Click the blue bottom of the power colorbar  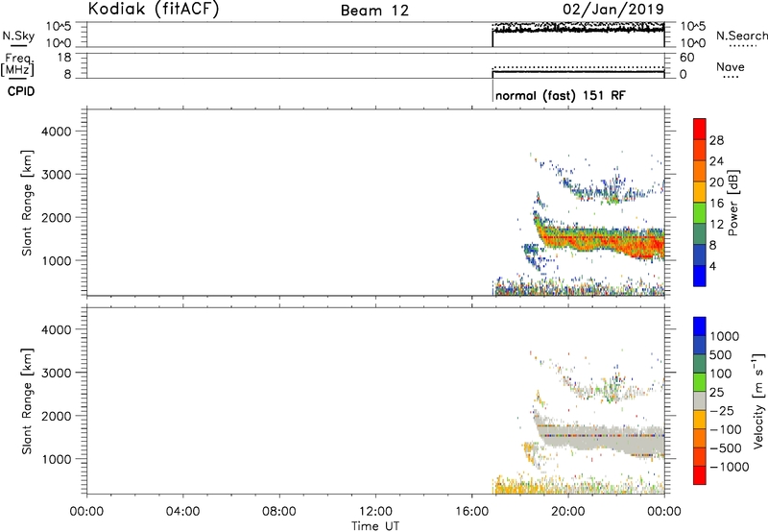tap(700, 276)
